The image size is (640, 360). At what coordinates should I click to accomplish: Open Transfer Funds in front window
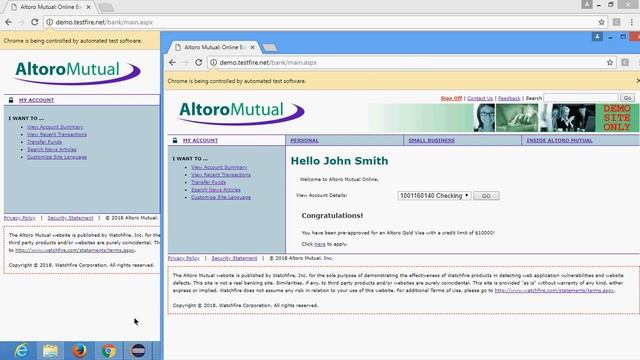point(208,182)
